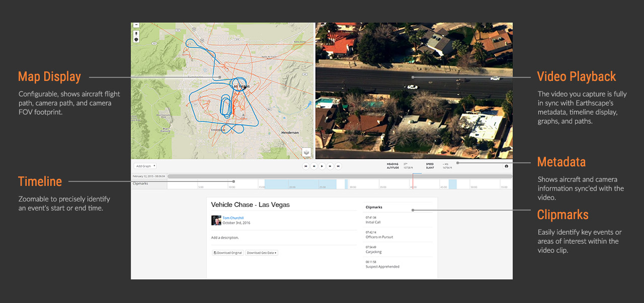644x303 pixels.
Task: Click the Download Original button
Action: click(x=228, y=253)
